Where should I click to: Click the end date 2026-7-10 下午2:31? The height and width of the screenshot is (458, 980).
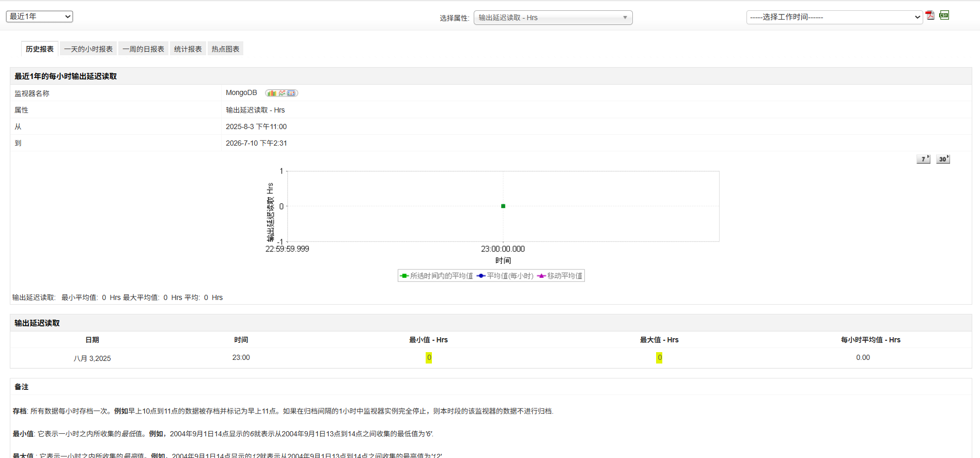coord(256,143)
